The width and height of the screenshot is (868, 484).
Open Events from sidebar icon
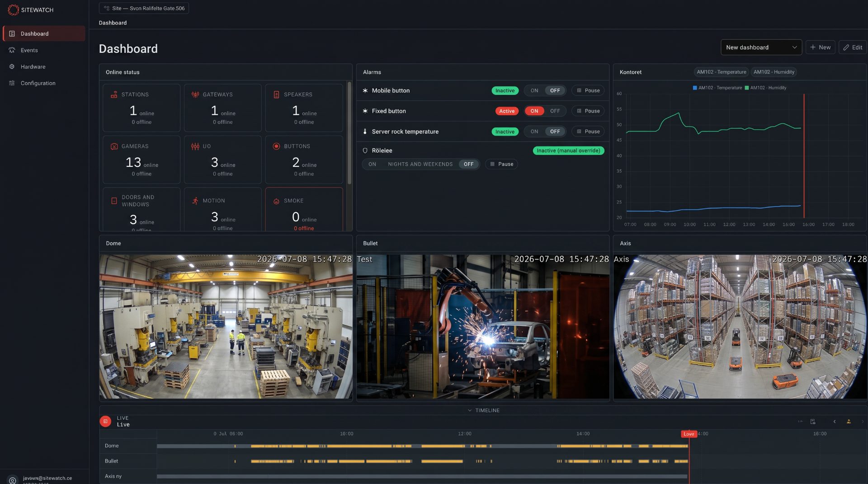[12, 50]
